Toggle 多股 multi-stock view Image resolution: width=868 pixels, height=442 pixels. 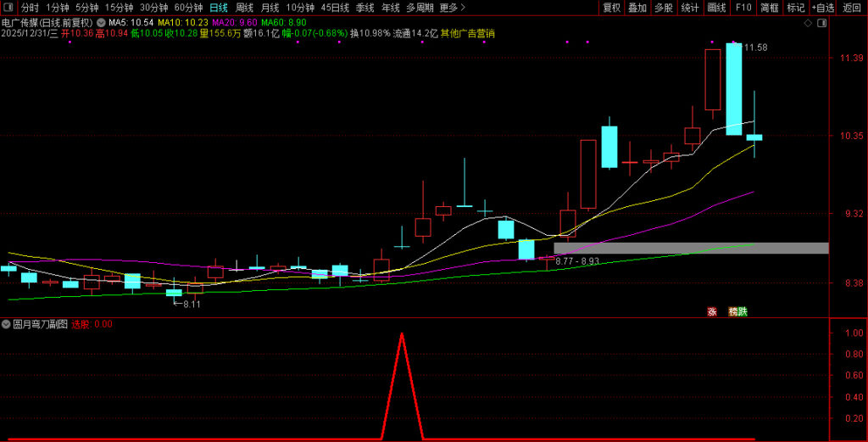[x=664, y=8]
